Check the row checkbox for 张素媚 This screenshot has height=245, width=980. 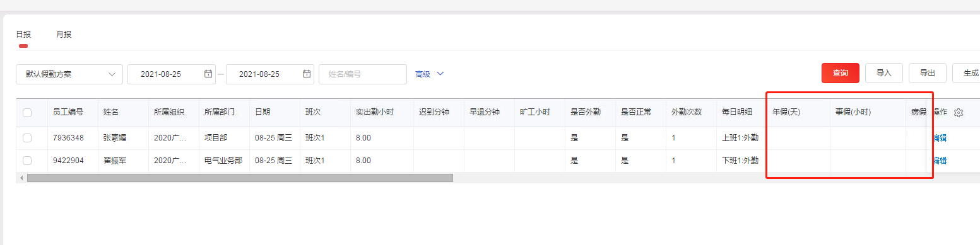coord(27,138)
